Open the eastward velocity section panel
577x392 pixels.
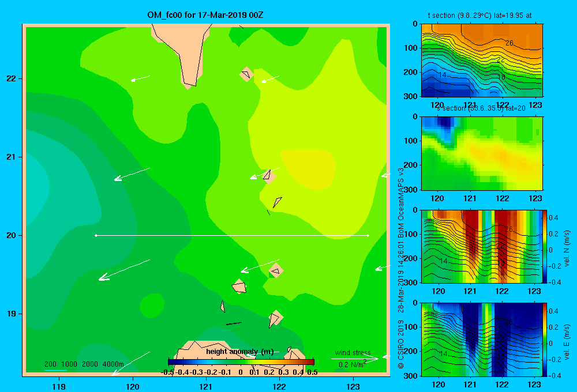(482, 340)
